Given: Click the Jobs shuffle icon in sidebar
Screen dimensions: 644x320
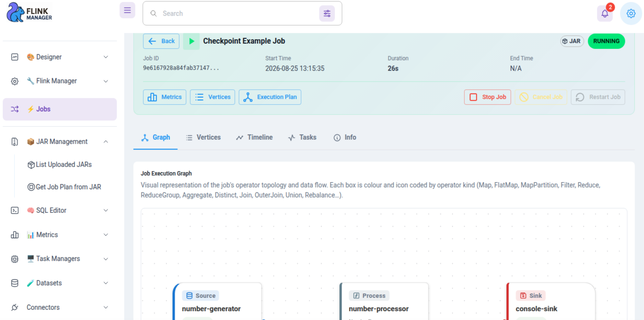Looking at the screenshot, I should [15, 109].
